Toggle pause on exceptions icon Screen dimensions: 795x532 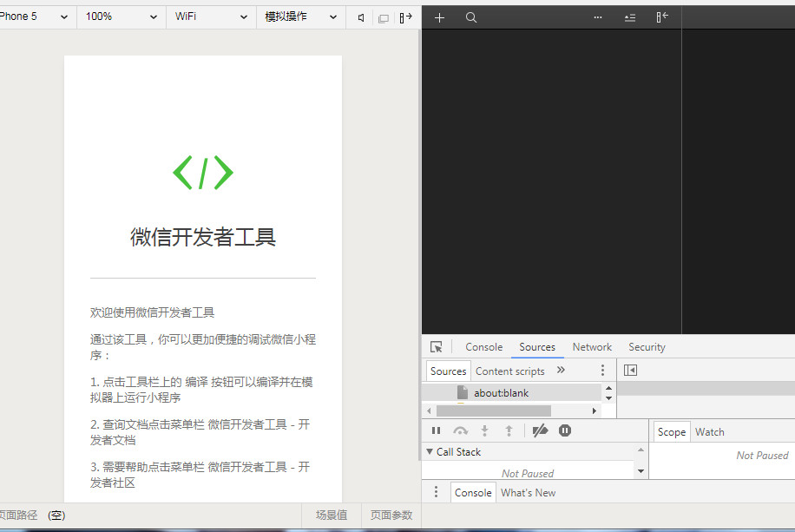pyautogui.click(x=565, y=430)
